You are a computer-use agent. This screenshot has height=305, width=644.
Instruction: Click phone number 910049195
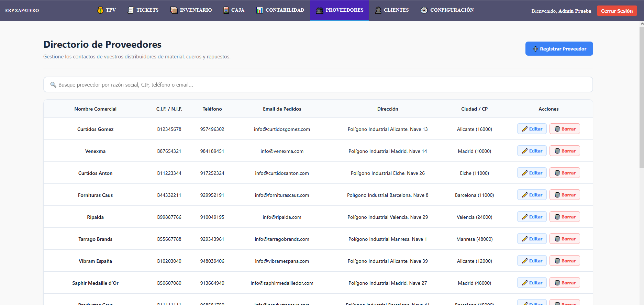tap(212, 217)
